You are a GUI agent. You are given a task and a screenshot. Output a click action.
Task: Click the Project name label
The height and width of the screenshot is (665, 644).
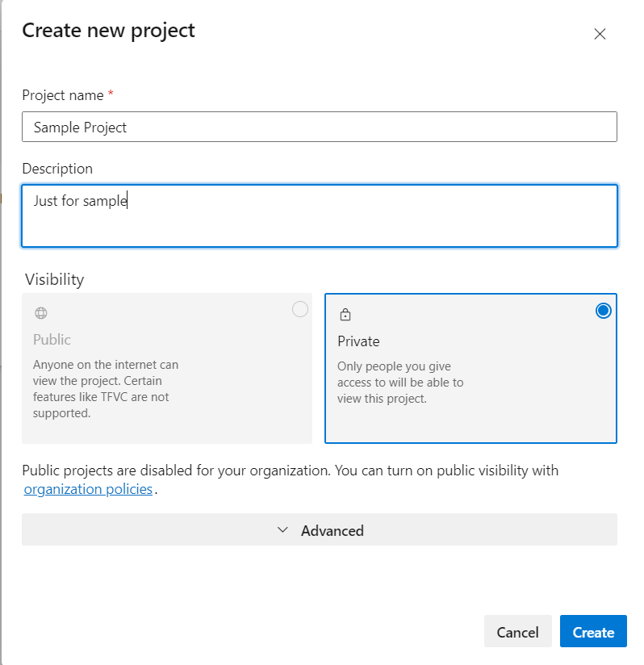[x=63, y=95]
